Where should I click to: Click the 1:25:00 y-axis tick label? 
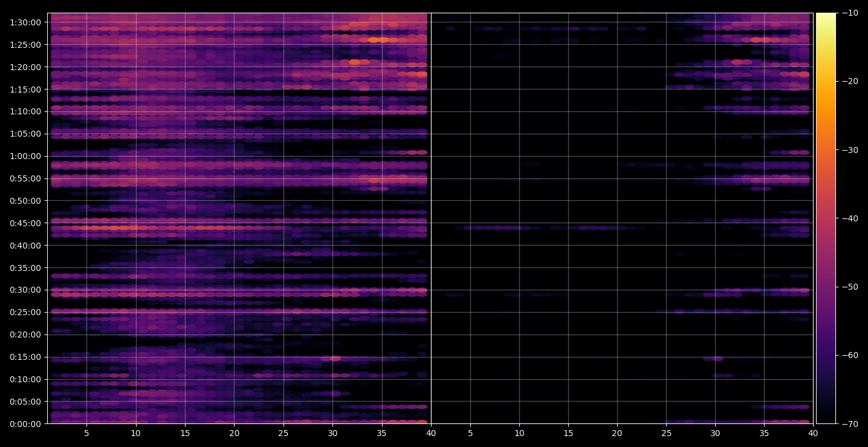(x=25, y=45)
